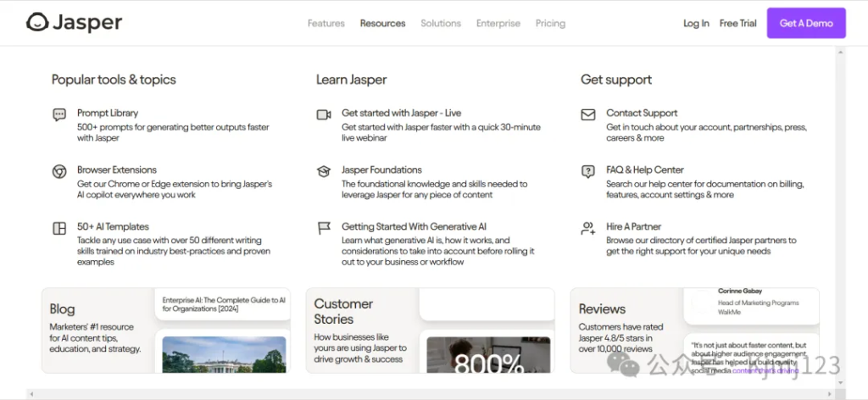The image size is (868, 400).
Task: Open the Customer Stories card heading
Action: coord(343,312)
